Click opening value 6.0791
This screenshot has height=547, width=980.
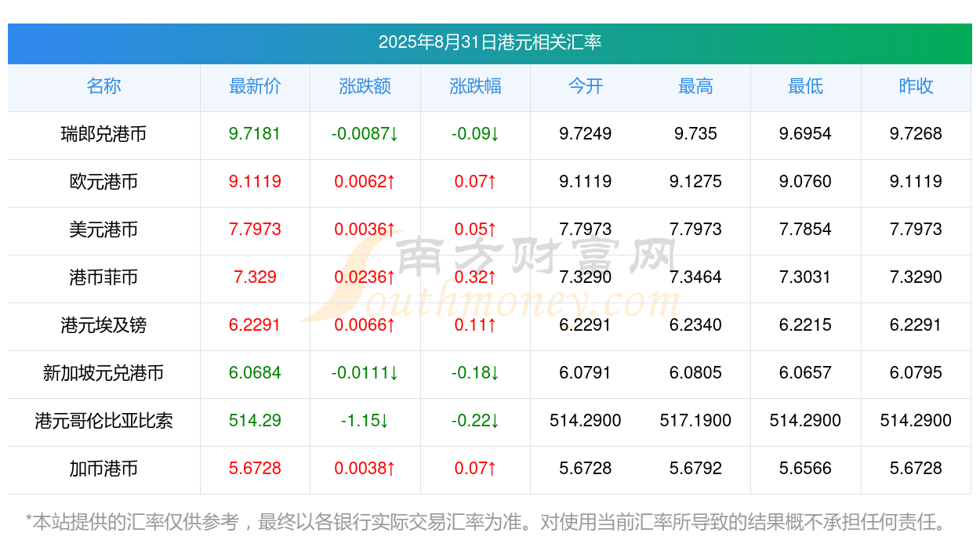[x=586, y=373]
